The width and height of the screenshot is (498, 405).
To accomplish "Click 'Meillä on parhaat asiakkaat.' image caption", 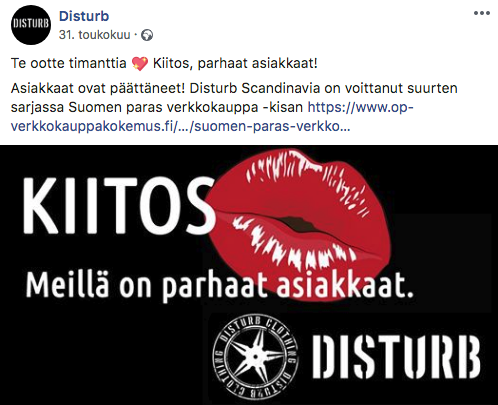I will tap(220, 286).
